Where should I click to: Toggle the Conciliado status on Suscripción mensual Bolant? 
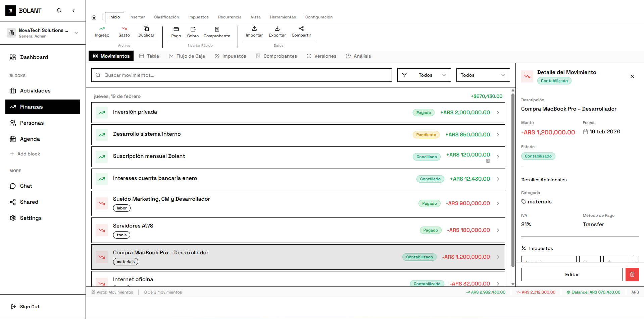426,156
